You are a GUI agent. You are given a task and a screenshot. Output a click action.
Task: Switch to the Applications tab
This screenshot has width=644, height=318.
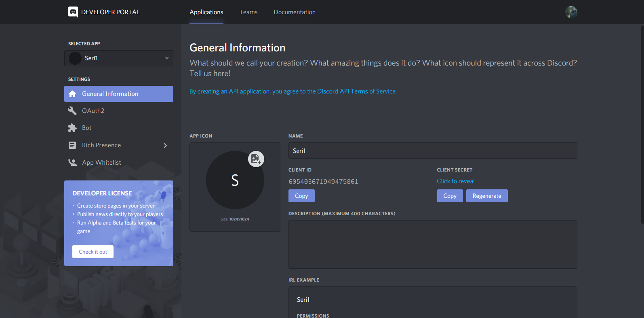click(206, 12)
